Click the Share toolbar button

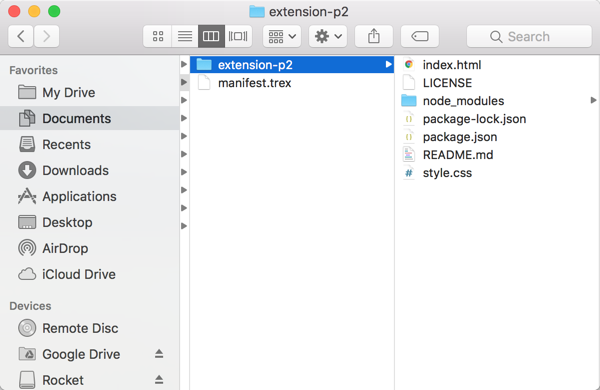tap(374, 36)
